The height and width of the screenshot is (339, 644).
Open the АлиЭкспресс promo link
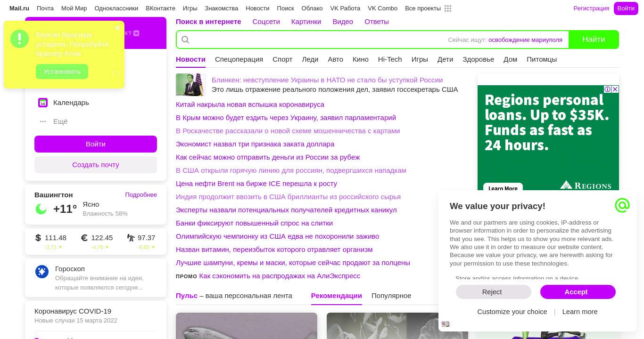[x=280, y=276]
